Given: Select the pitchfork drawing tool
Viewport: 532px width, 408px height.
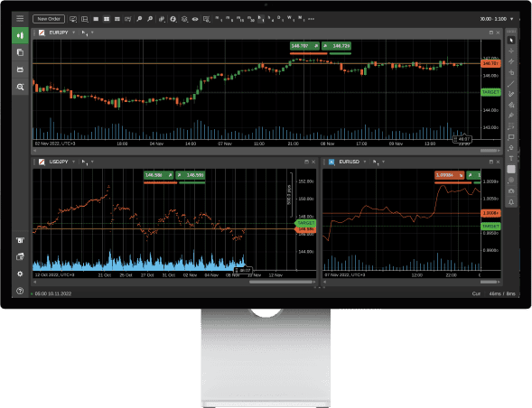Looking at the screenshot, I should pos(511,105).
